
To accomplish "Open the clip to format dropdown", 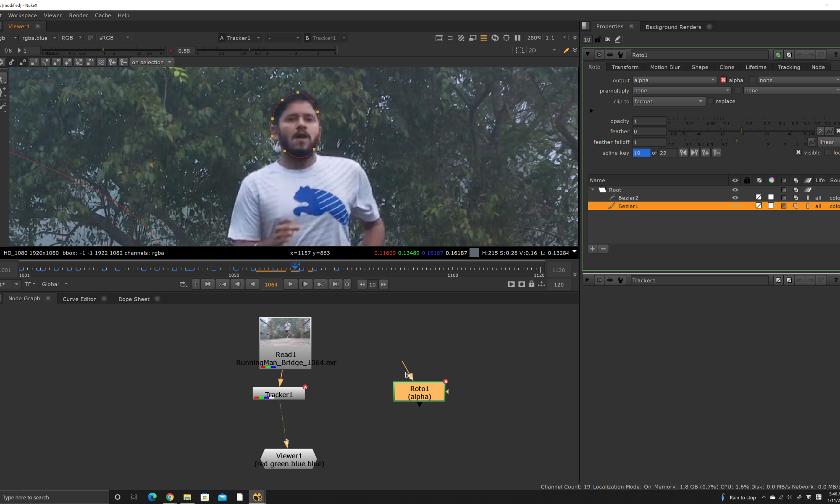I will coord(668,101).
